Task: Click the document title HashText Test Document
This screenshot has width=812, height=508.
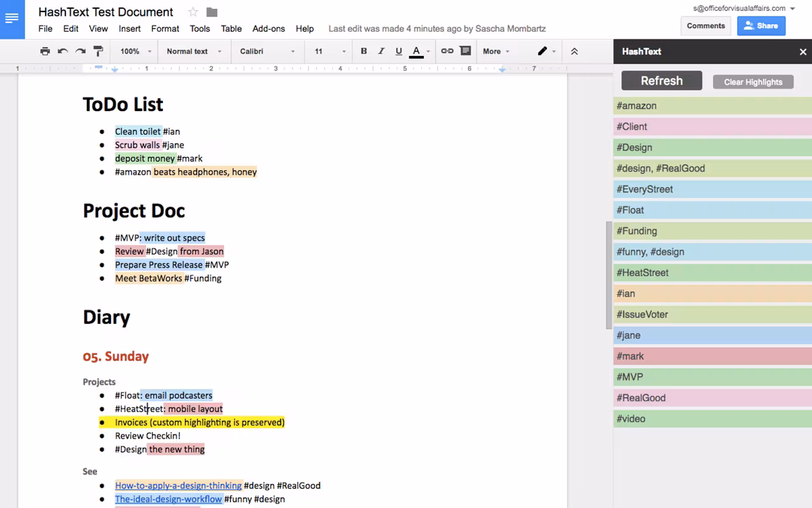Action: point(105,12)
